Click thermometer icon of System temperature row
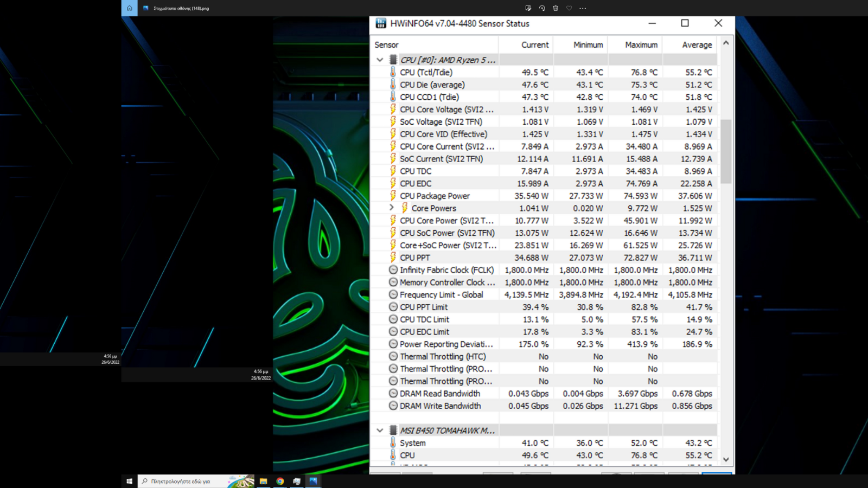Viewport: 868px width, 488px height. 393,442
